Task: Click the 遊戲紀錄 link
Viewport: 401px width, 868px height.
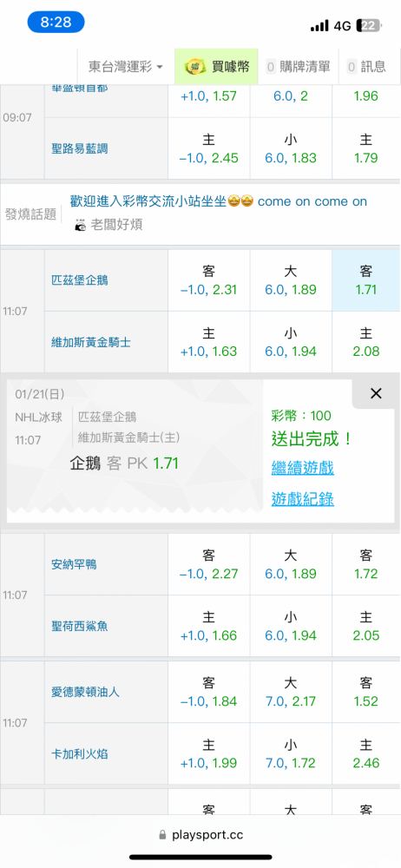Action: pyautogui.click(x=302, y=499)
